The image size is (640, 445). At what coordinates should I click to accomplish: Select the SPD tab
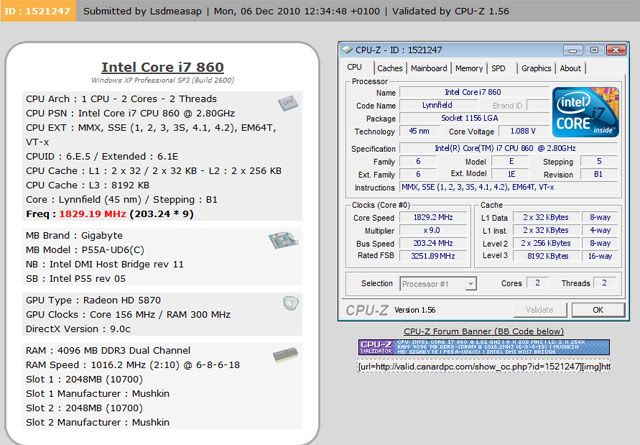coord(498,68)
